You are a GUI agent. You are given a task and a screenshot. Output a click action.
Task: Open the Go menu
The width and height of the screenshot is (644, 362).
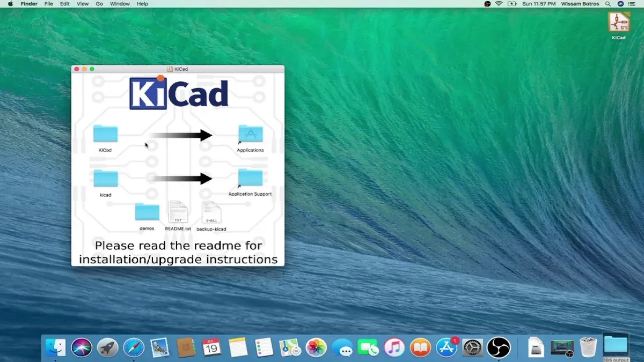click(99, 4)
